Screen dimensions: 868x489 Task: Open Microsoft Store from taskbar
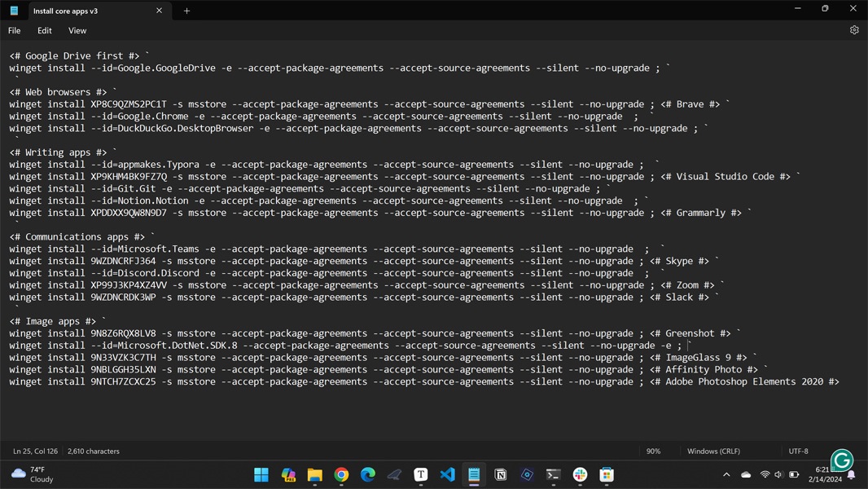[607, 474]
